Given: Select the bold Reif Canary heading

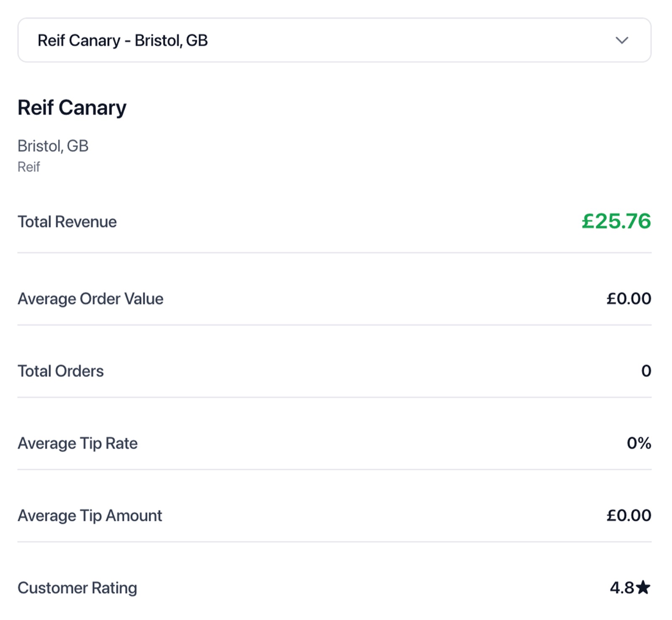Looking at the screenshot, I should tap(72, 107).
